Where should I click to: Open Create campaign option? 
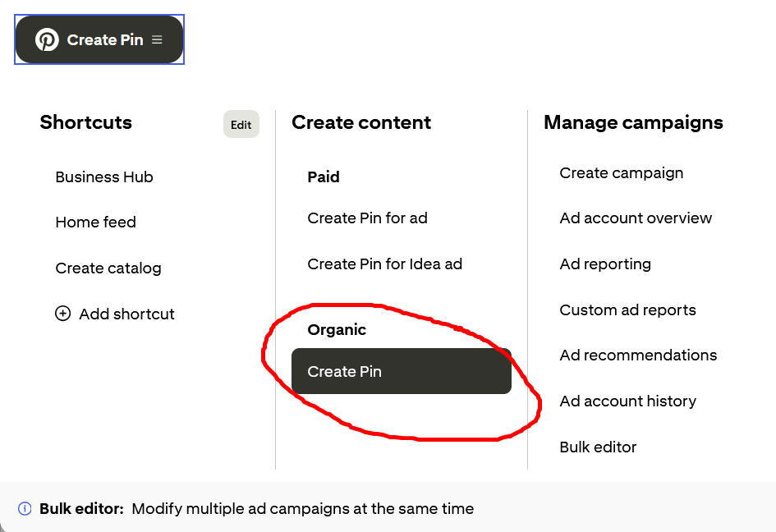pyautogui.click(x=621, y=172)
